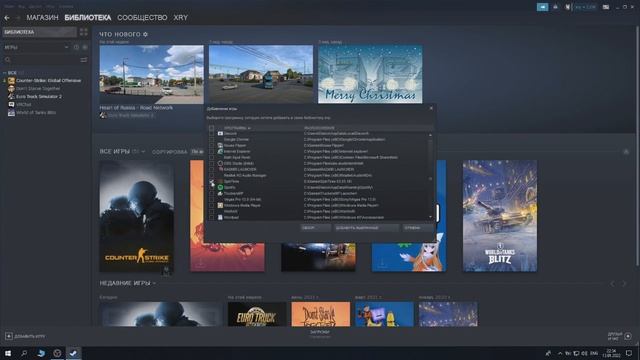Click the recent activity clock icon

[x=76, y=47]
